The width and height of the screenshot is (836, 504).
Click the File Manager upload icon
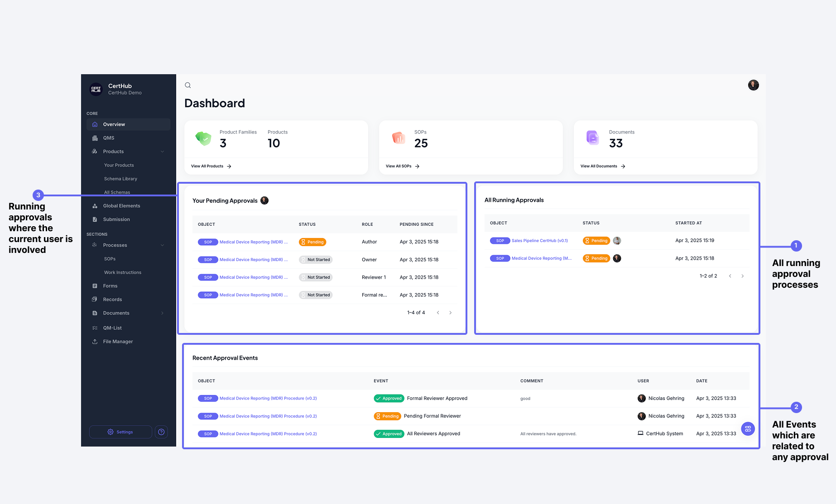95,342
